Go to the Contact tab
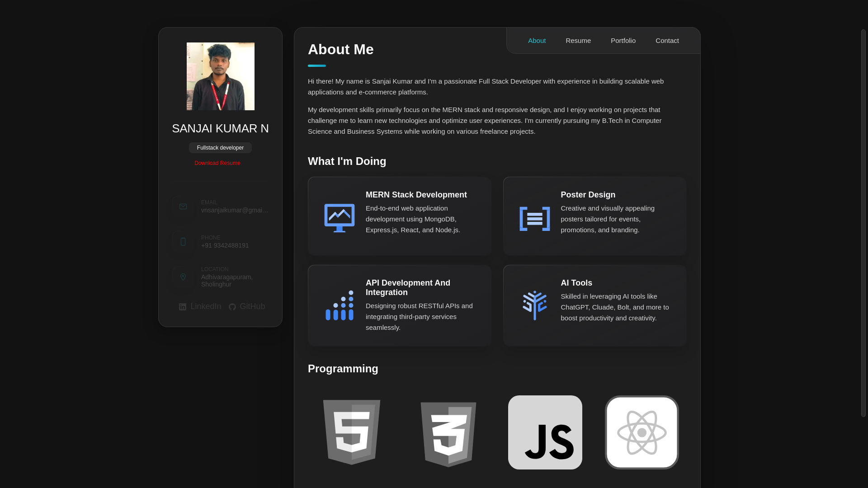The height and width of the screenshot is (488, 868). (x=667, y=41)
